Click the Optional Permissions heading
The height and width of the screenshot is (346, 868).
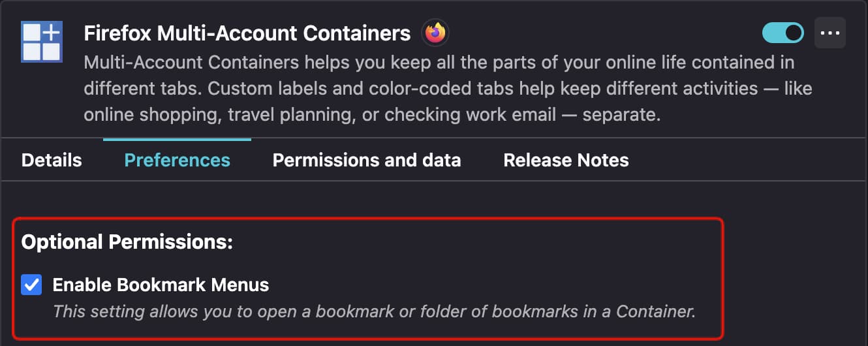pos(127,242)
